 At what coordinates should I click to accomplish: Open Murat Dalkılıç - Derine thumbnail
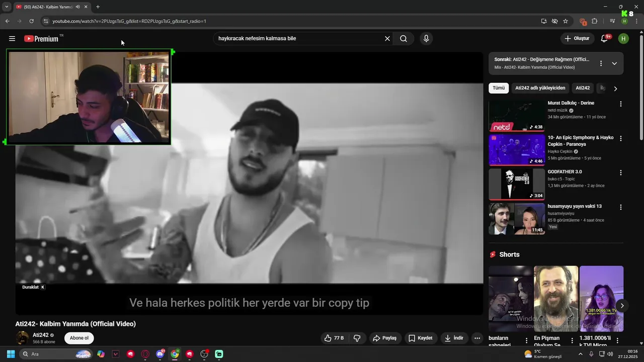click(x=517, y=116)
